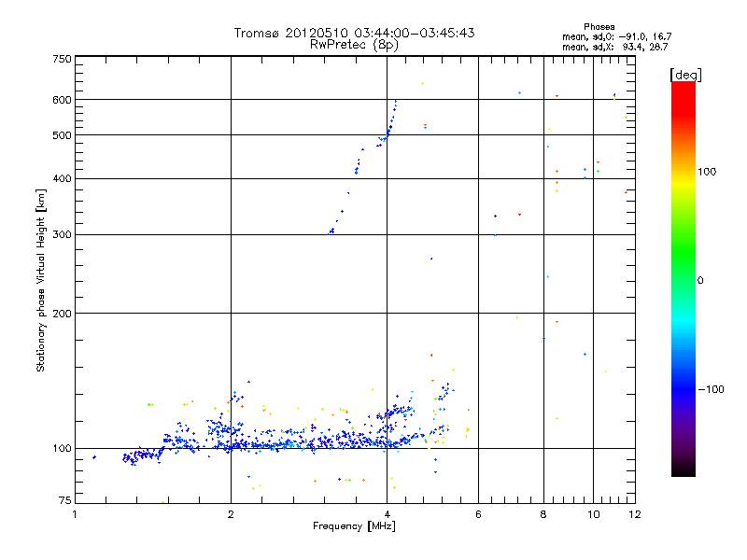
Task: Click the colorbar label '0'
Action: pyautogui.click(x=700, y=281)
